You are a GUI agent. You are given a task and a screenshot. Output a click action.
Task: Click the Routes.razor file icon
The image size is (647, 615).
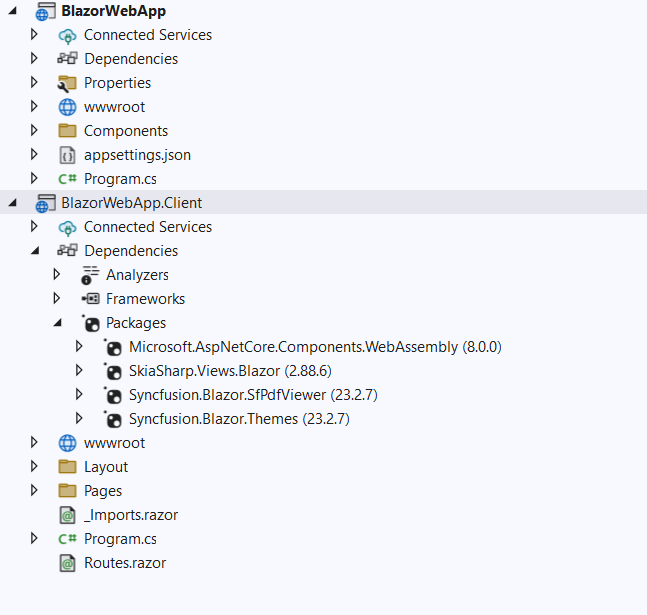pyautogui.click(x=67, y=563)
